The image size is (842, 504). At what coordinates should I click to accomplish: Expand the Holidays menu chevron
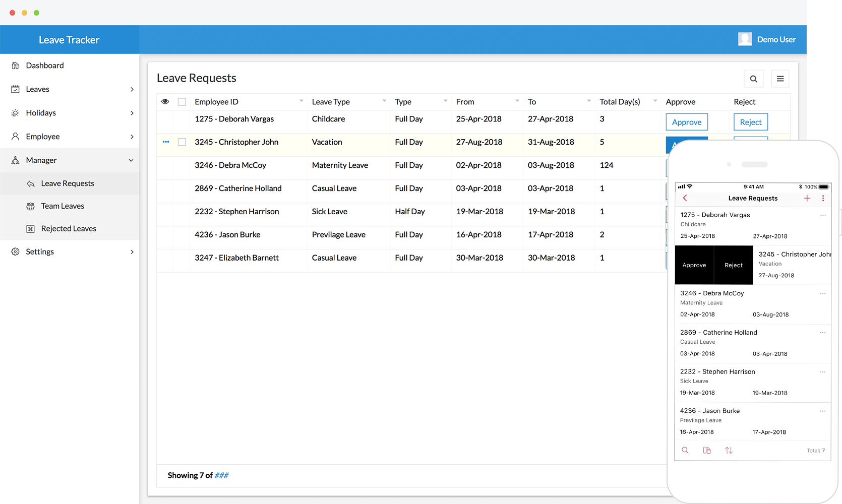pyautogui.click(x=132, y=113)
